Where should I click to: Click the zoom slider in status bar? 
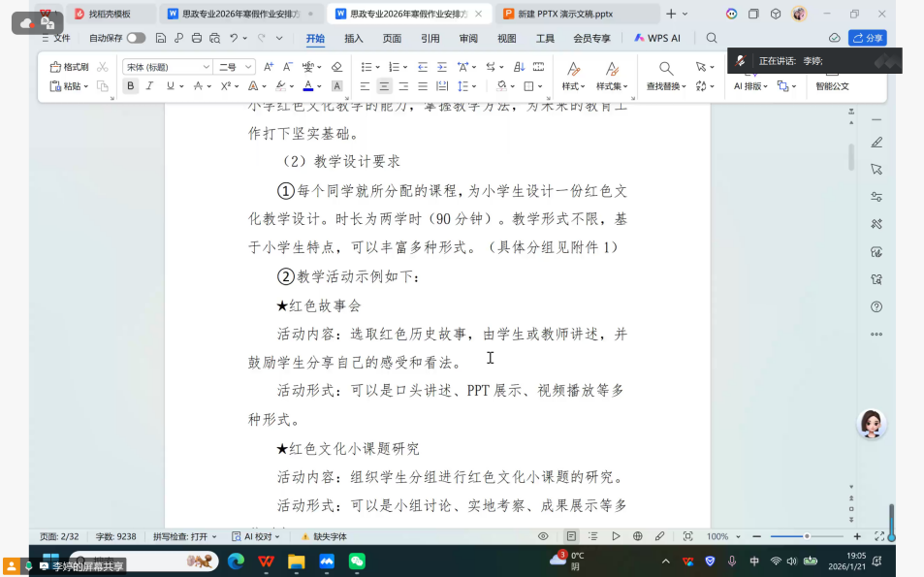pyautogui.click(x=806, y=536)
